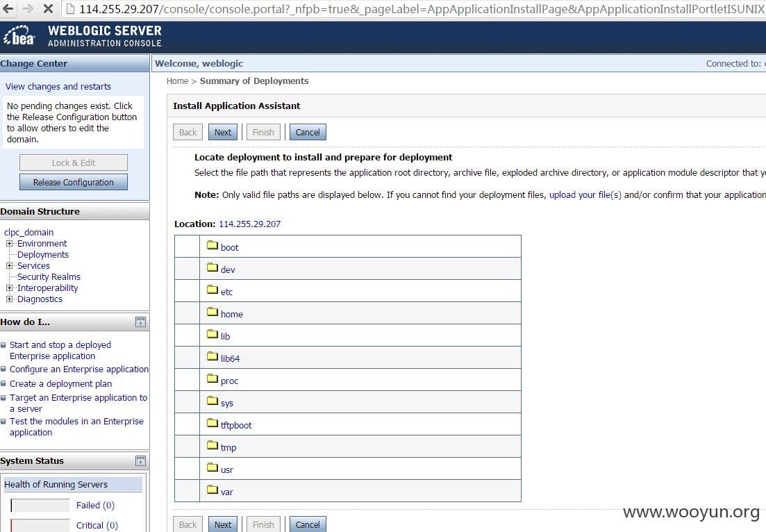Open Configure an Enterprise application help
766x532 pixels.
79,369
